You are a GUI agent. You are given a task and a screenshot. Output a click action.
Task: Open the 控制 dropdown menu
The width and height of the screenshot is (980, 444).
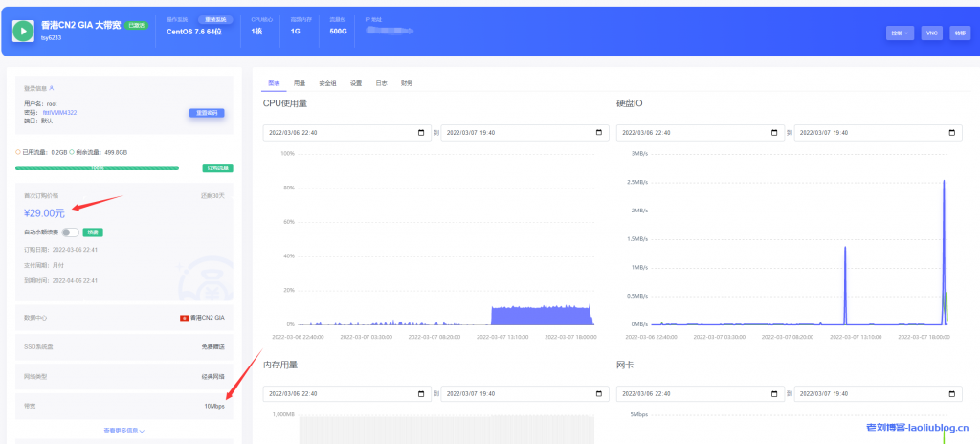pyautogui.click(x=900, y=33)
